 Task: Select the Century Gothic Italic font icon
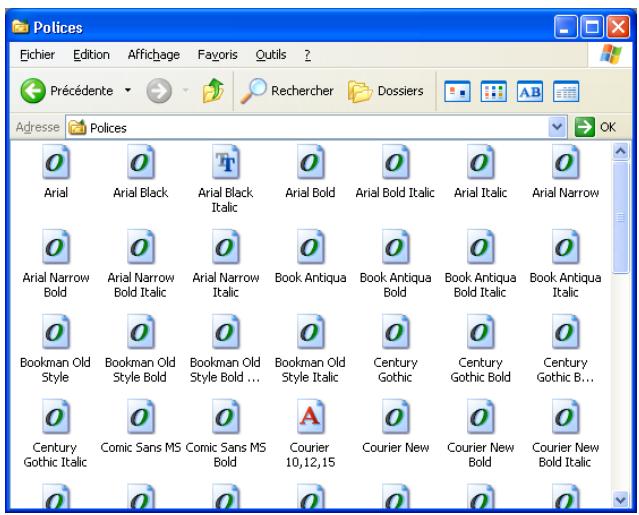[x=56, y=416]
